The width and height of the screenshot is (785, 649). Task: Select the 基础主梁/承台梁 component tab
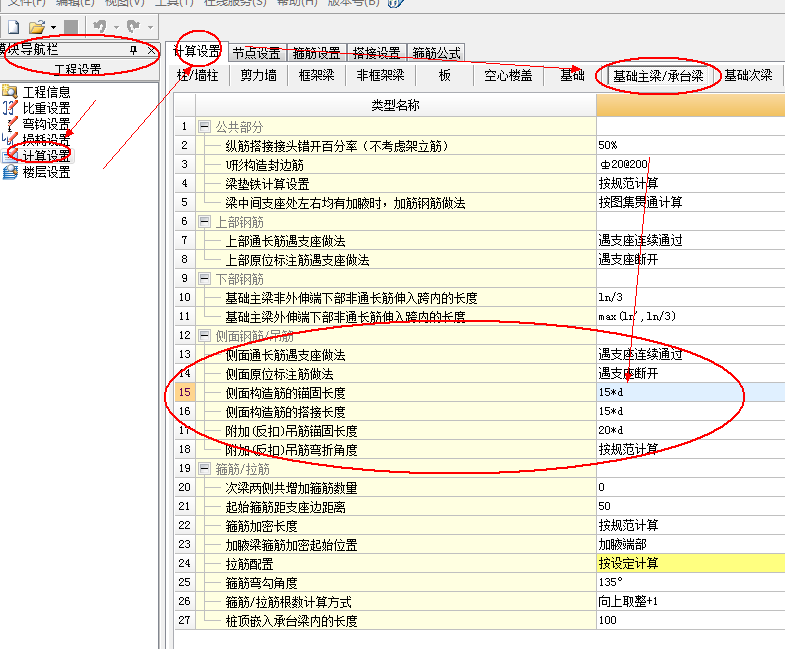[658, 76]
